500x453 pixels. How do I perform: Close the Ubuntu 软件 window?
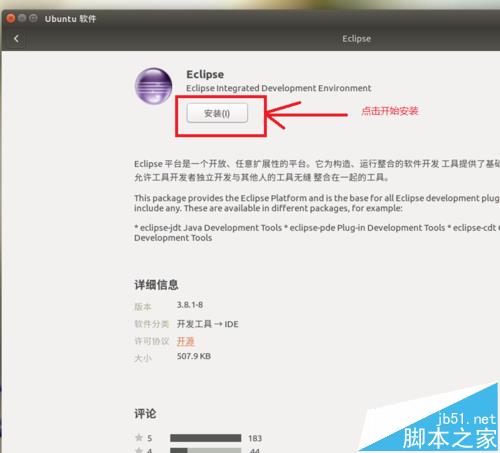(x=11, y=18)
